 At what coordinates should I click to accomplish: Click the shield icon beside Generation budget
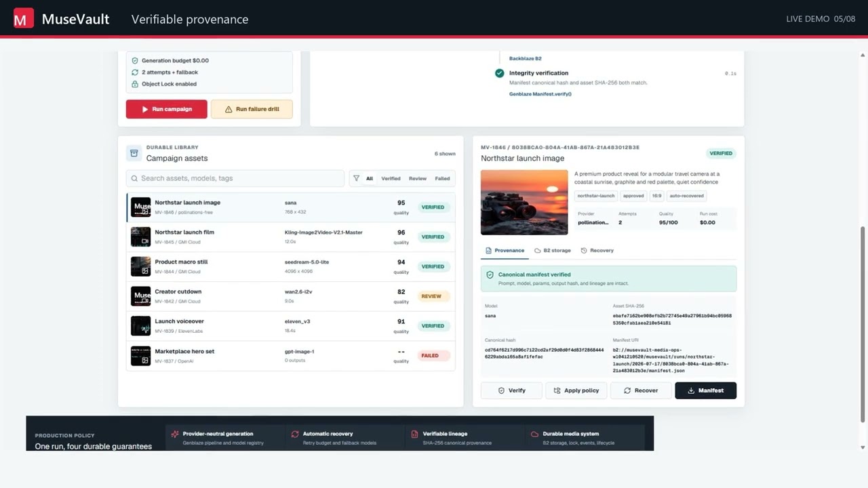[135, 60]
